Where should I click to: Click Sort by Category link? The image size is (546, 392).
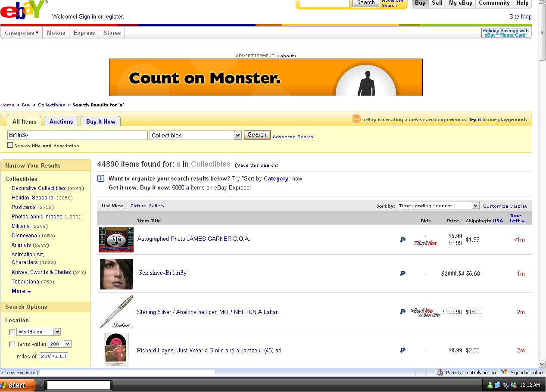click(x=276, y=178)
